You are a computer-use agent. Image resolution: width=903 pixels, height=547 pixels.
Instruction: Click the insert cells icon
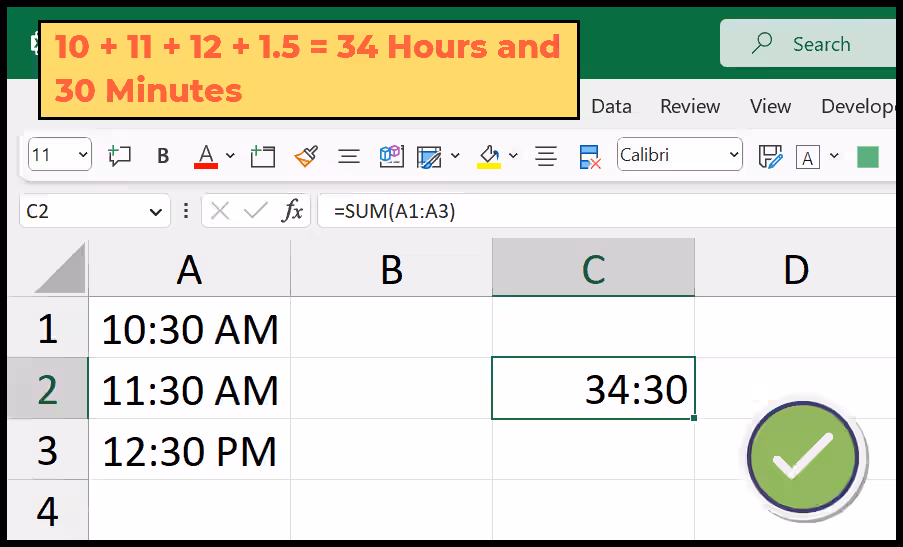click(263, 155)
